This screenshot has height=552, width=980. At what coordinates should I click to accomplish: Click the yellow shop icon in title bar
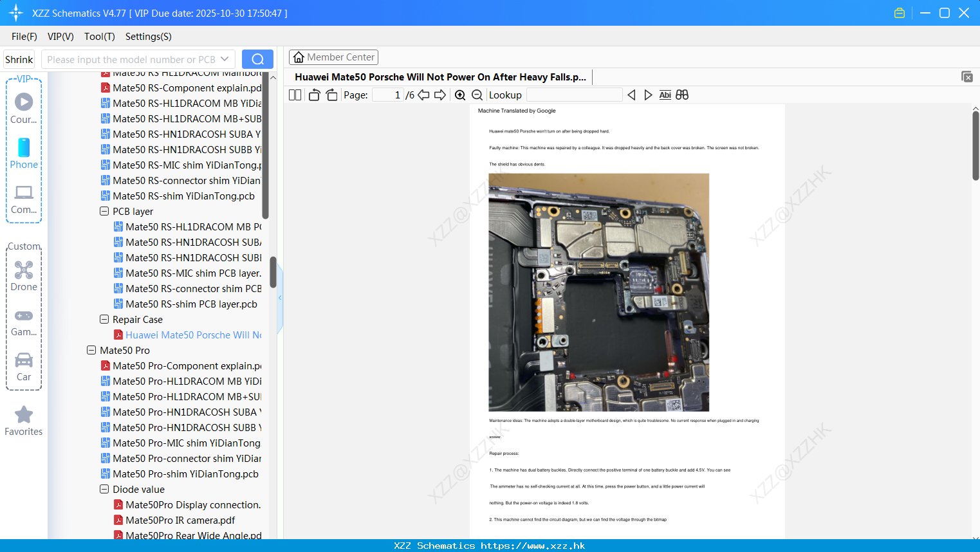point(900,13)
